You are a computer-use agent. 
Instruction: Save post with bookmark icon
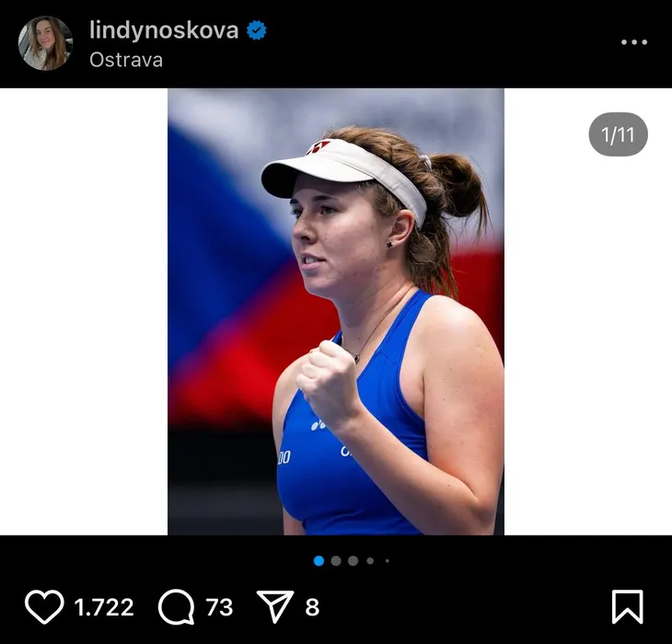pos(628,607)
